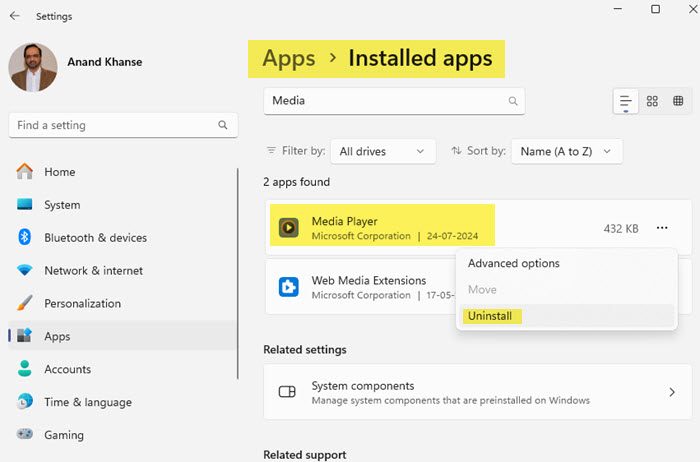The height and width of the screenshot is (462, 700).
Task: Switch to grid view layout
Action: coord(652,101)
